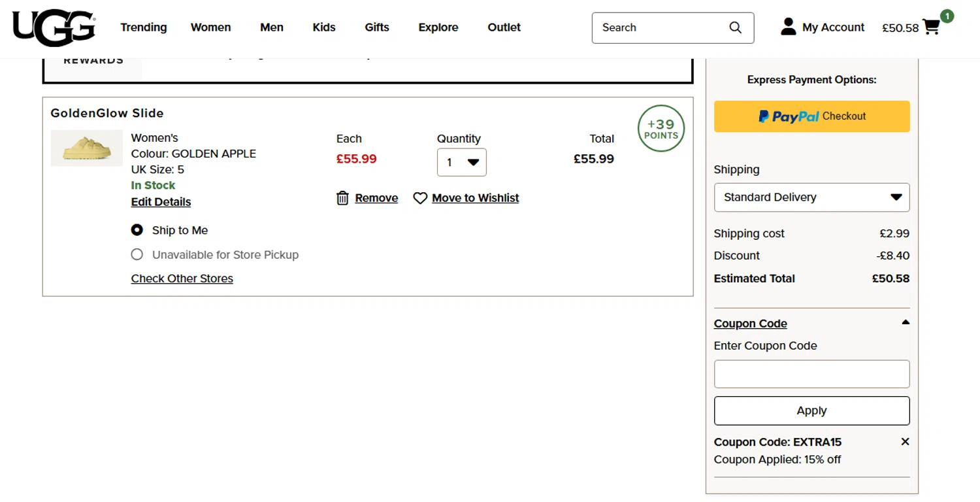Open the Explore menu
980x502 pixels.
[438, 27]
